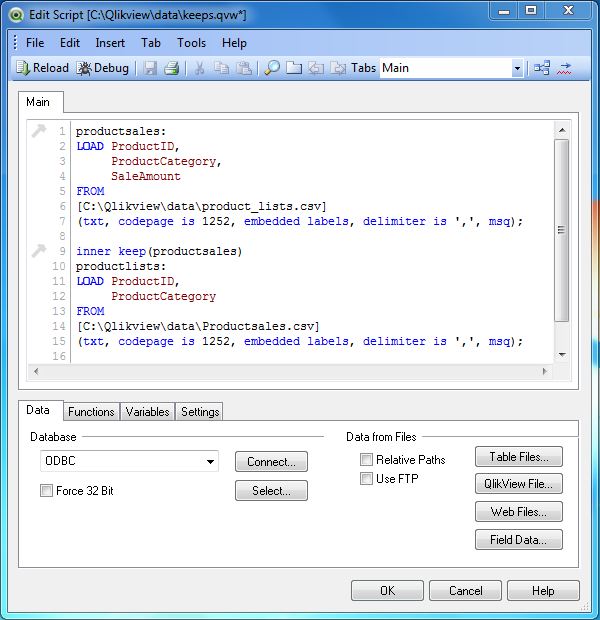Click the vertical scrollbar thumb in script editor

pyautogui.click(x=562, y=230)
